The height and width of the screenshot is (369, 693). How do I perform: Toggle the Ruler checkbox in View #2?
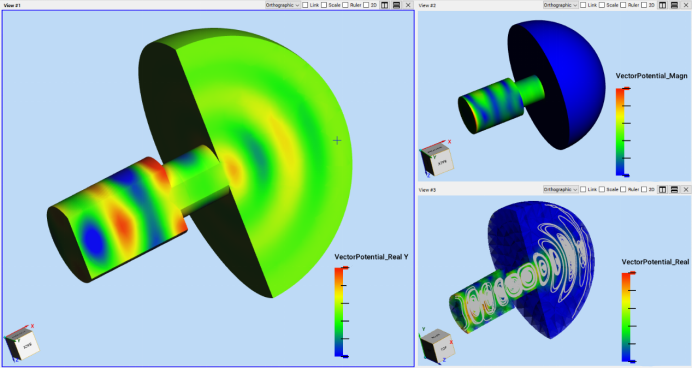pos(623,5)
